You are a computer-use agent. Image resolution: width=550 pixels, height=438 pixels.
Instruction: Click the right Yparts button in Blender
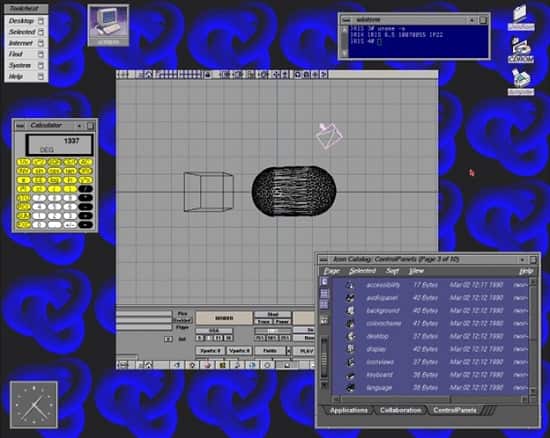[239, 350]
